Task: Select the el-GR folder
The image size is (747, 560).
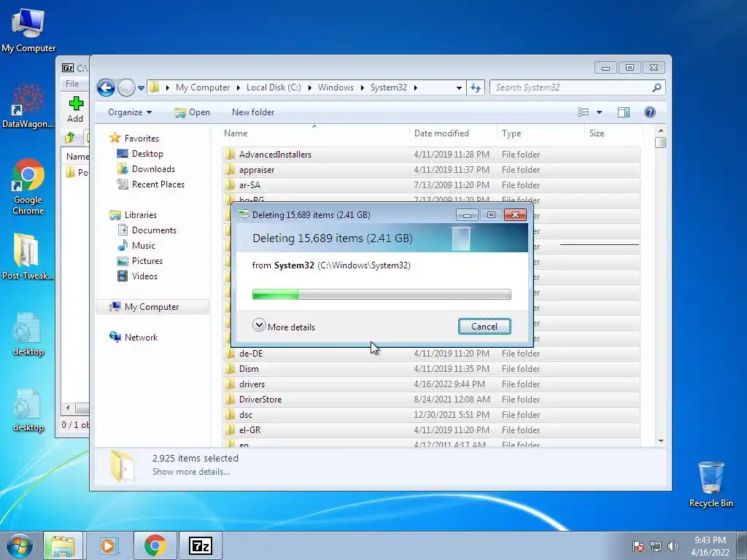Action: (x=430, y=430)
